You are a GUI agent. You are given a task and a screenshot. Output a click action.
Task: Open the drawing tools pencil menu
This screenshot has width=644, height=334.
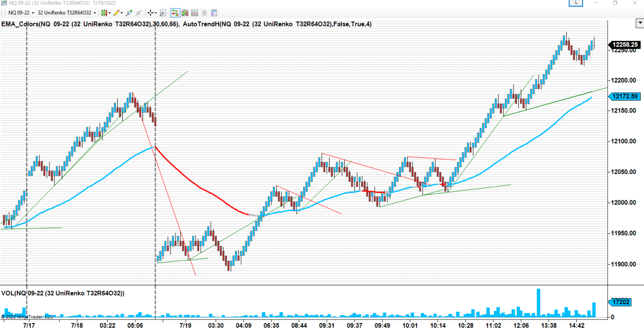point(118,13)
